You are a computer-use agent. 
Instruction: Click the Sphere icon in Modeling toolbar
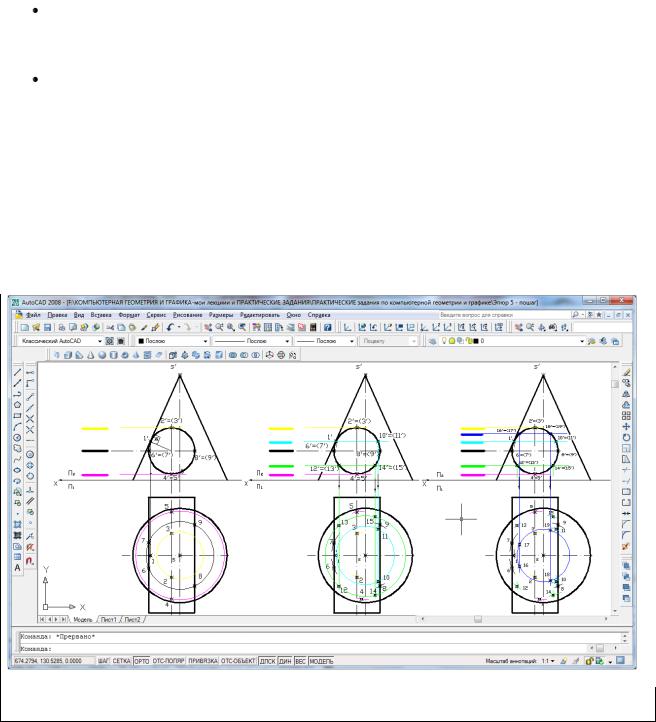(x=102, y=355)
